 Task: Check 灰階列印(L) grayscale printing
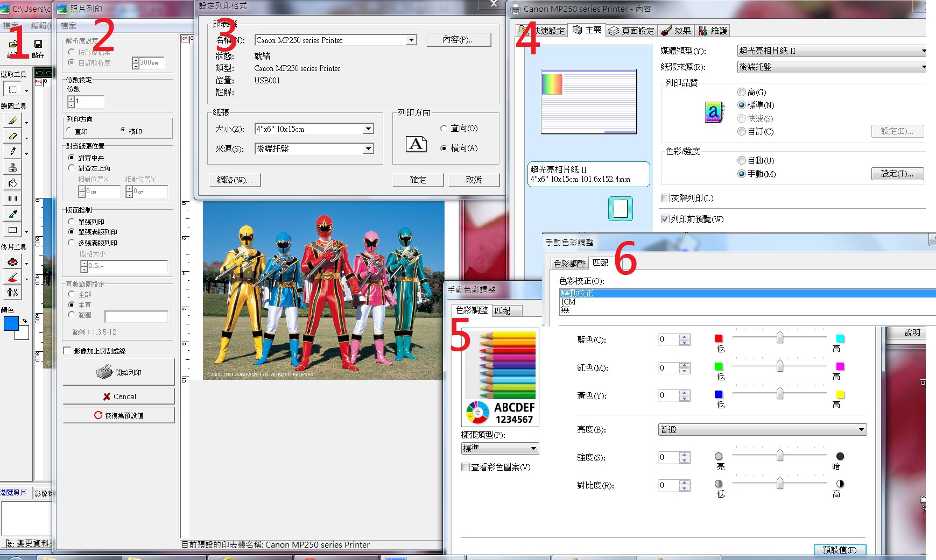point(665,198)
